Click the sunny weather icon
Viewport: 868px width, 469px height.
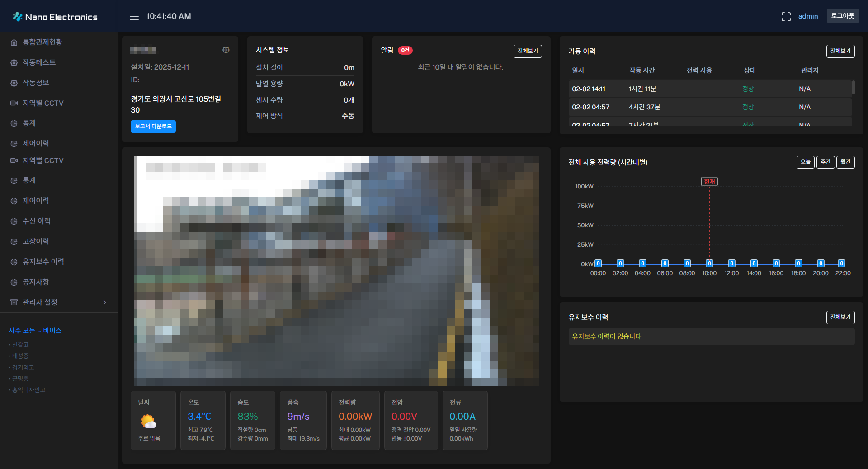tap(148, 422)
